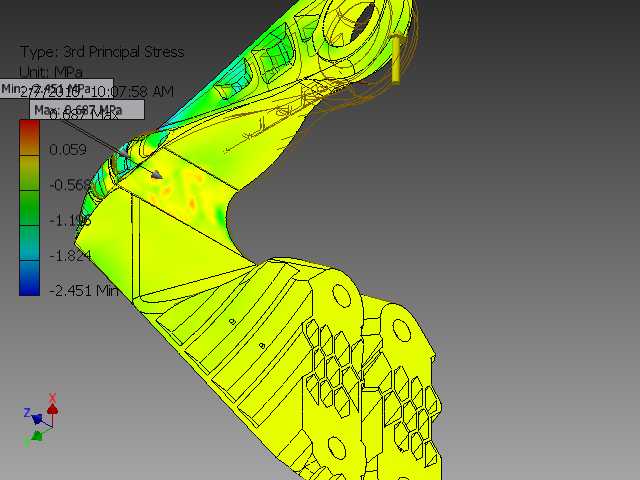
Task: Click the red X axis arrow of the triad
Action: tap(52, 408)
